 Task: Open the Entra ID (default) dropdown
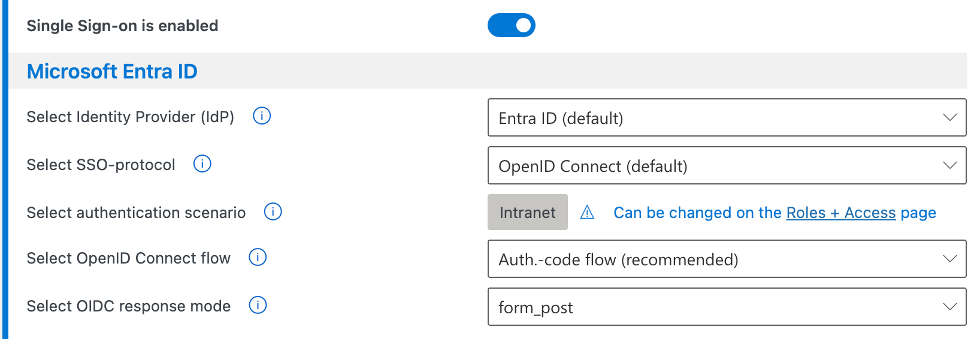[727, 117]
